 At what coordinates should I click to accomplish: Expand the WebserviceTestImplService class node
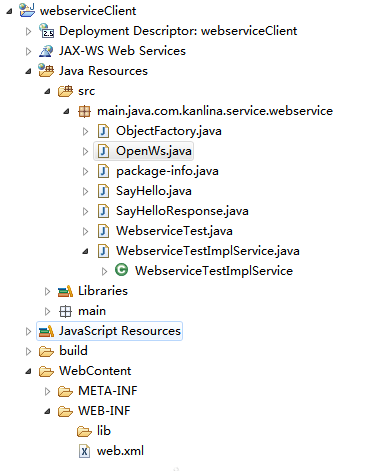(x=104, y=272)
